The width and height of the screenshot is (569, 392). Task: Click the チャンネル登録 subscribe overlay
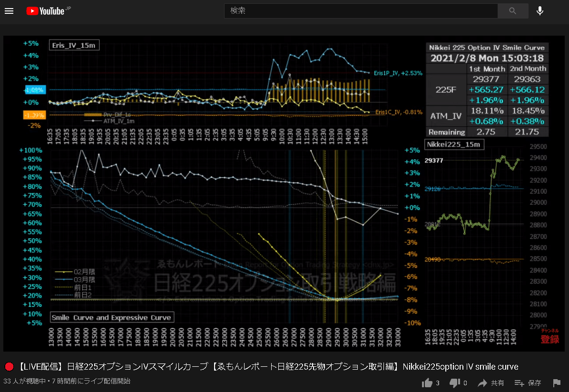[x=550, y=336]
